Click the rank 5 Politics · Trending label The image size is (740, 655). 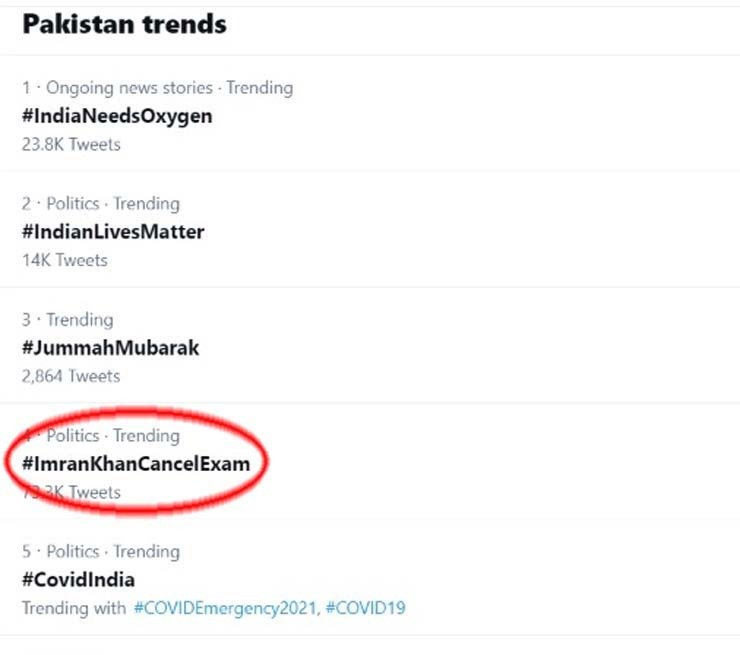point(112,552)
